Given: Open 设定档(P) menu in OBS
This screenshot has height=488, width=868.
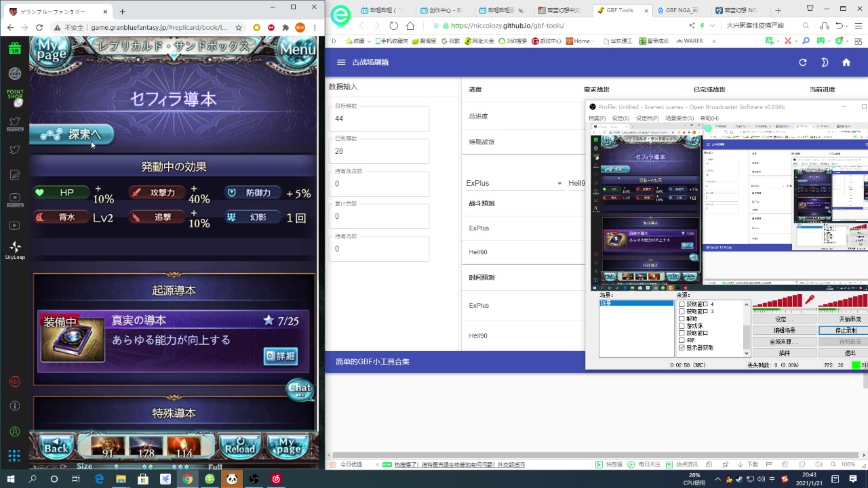Looking at the screenshot, I should (648, 119).
